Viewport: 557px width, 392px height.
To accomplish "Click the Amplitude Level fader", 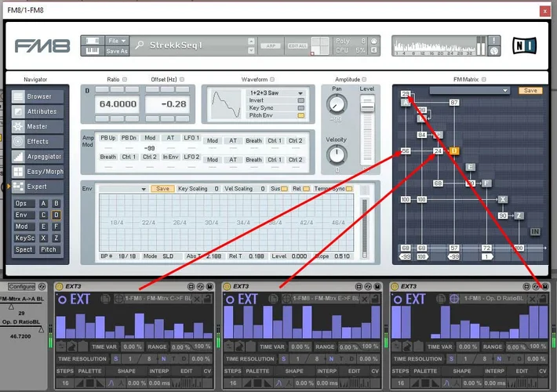I will click(367, 105).
